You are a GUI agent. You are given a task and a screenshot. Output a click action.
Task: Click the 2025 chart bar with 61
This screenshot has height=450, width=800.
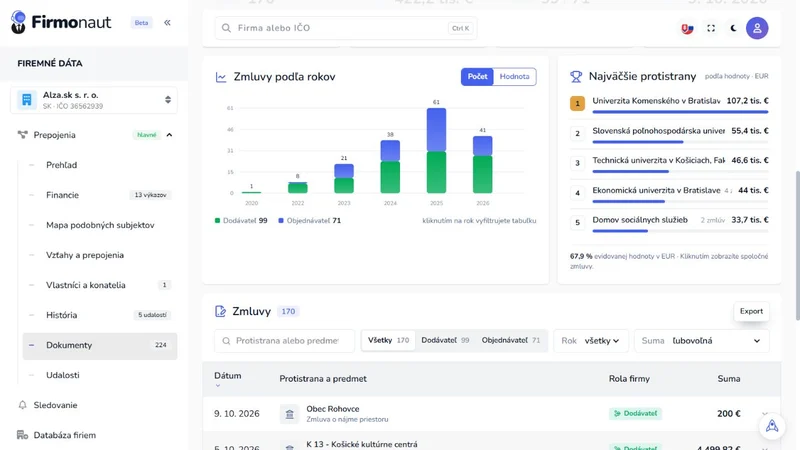pyautogui.click(x=436, y=151)
